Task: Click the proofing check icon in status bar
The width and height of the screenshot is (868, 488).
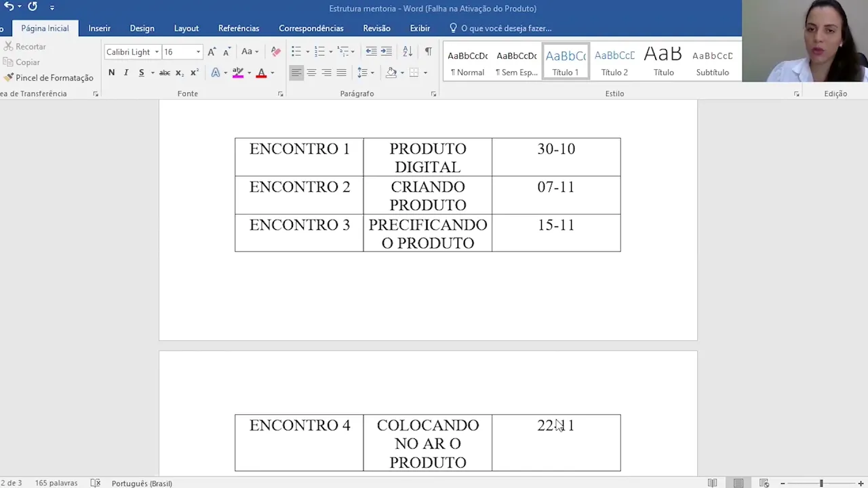Action: point(96,483)
